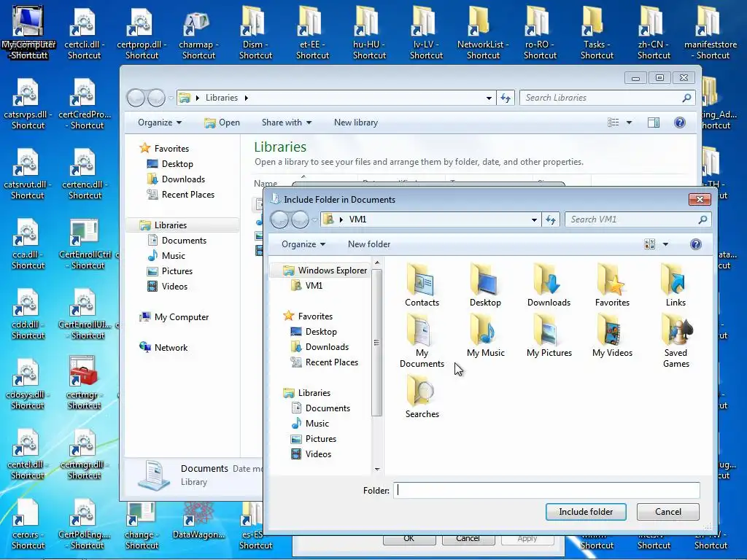The width and height of the screenshot is (747, 560).
Task: Select Pictures library in dialog navigation
Action: pyautogui.click(x=314, y=439)
